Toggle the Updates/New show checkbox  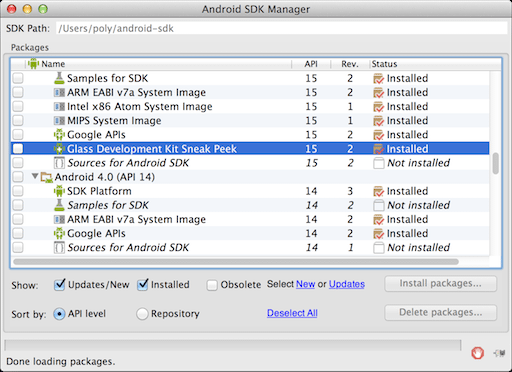tap(59, 285)
